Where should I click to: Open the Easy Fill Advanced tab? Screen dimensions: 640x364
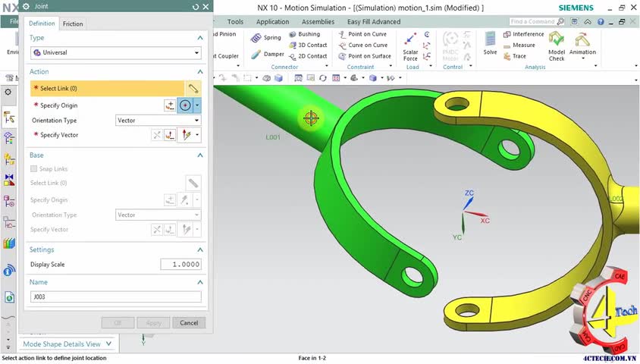[x=374, y=22]
